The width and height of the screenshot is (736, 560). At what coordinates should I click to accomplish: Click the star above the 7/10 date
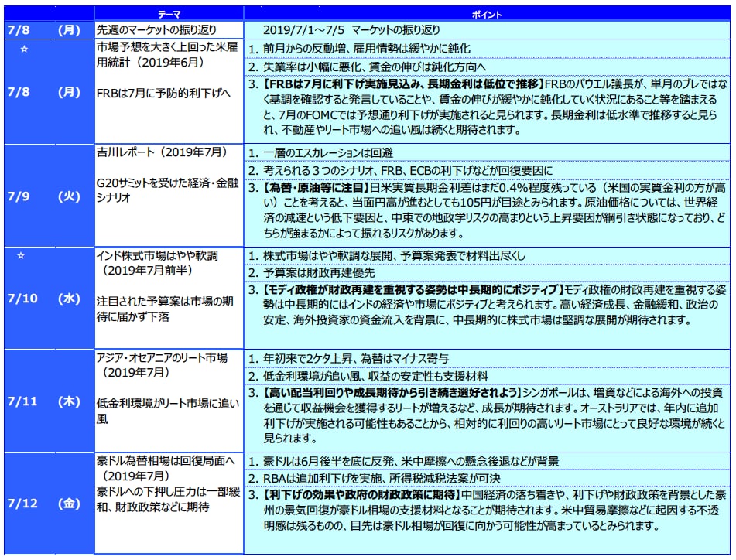click(22, 255)
